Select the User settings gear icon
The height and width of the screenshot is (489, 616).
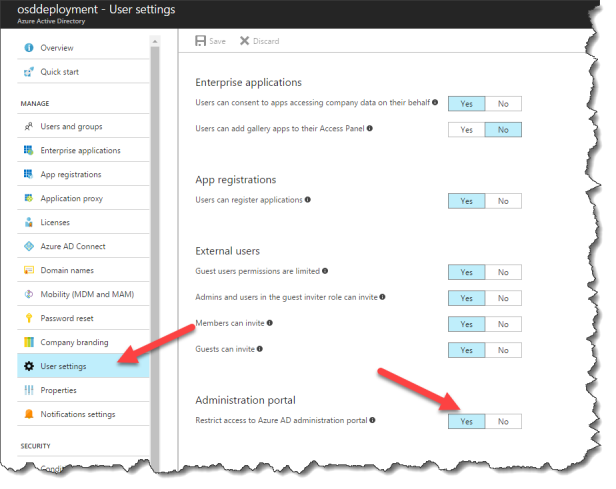[29, 366]
